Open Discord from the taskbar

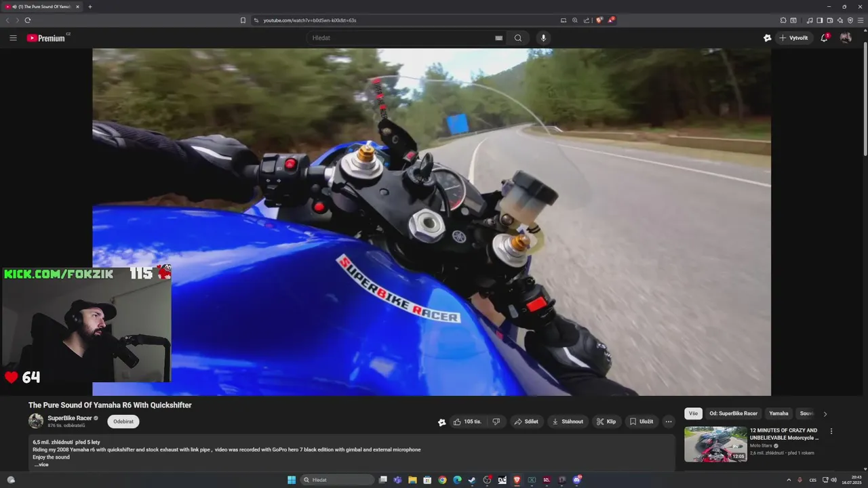(577, 480)
